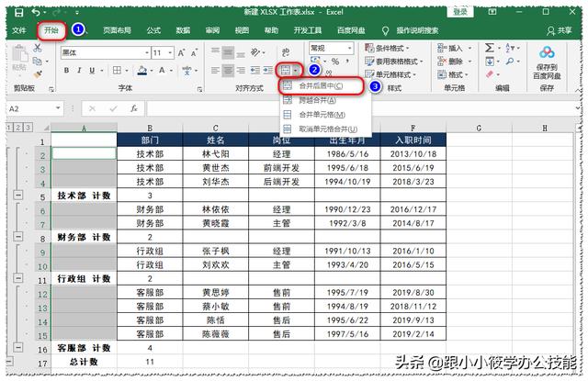Viewport: 588px width, 381px height.
Task: Open the 文件 (File) tab
Action: pyautogui.click(x=18, y=30)
